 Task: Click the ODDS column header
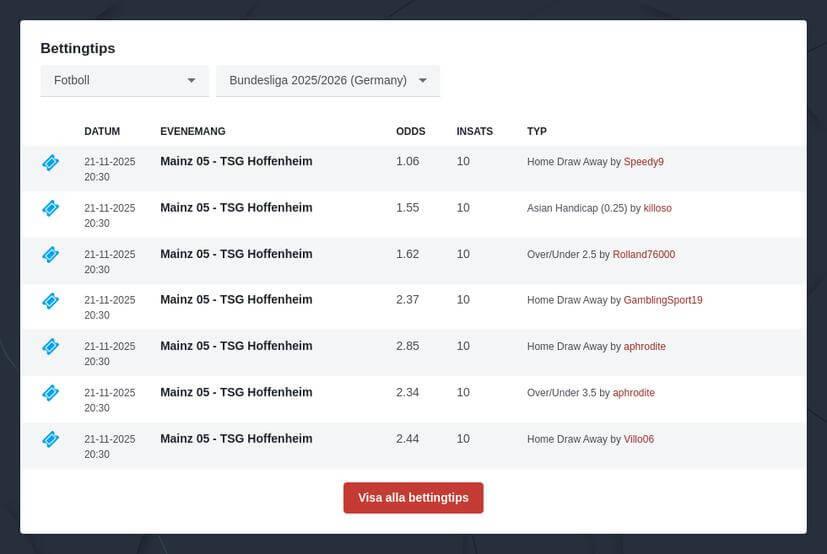point(410,131)
